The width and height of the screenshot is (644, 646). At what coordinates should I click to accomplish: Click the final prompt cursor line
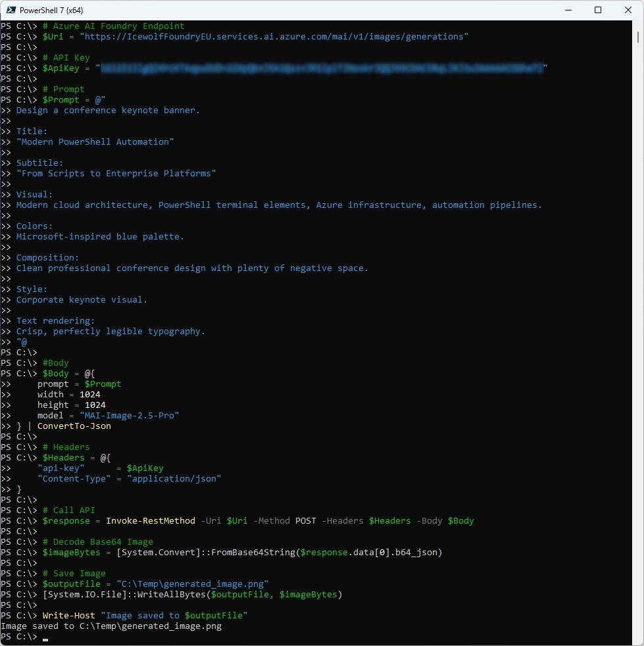tap(25, 637)
